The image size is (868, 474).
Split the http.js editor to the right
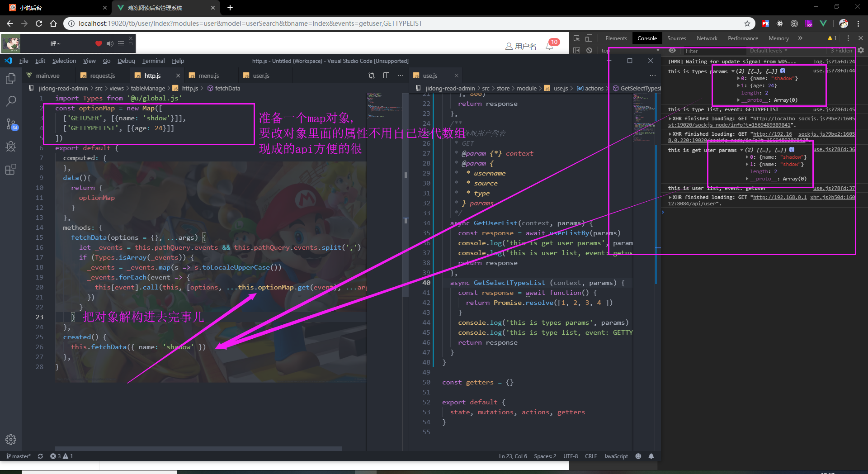(386, 76)
